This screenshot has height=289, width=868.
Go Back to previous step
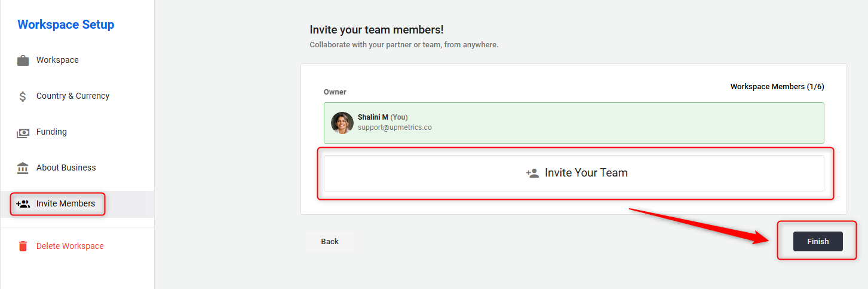(x=330, y=242)
